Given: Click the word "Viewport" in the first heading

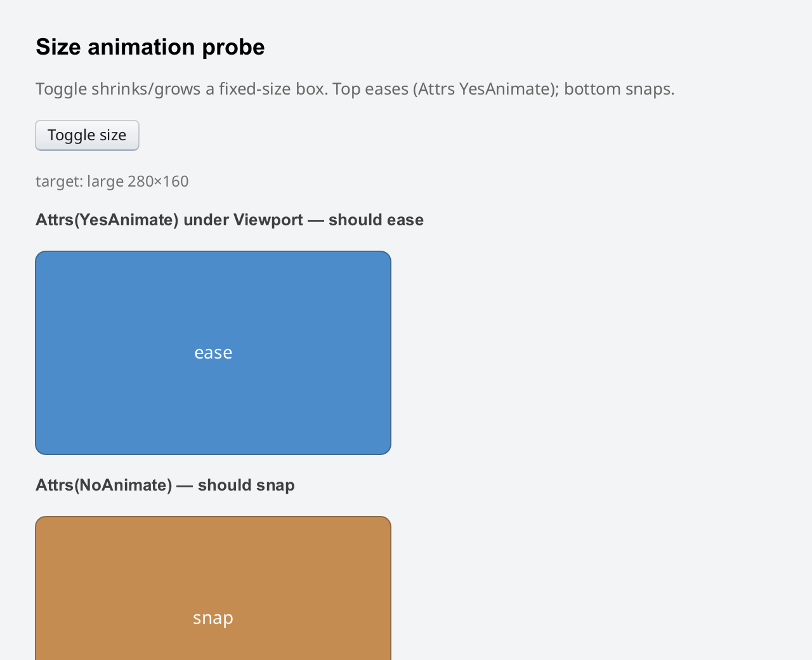Looking at the screenshot, I should tap(268, 220).
